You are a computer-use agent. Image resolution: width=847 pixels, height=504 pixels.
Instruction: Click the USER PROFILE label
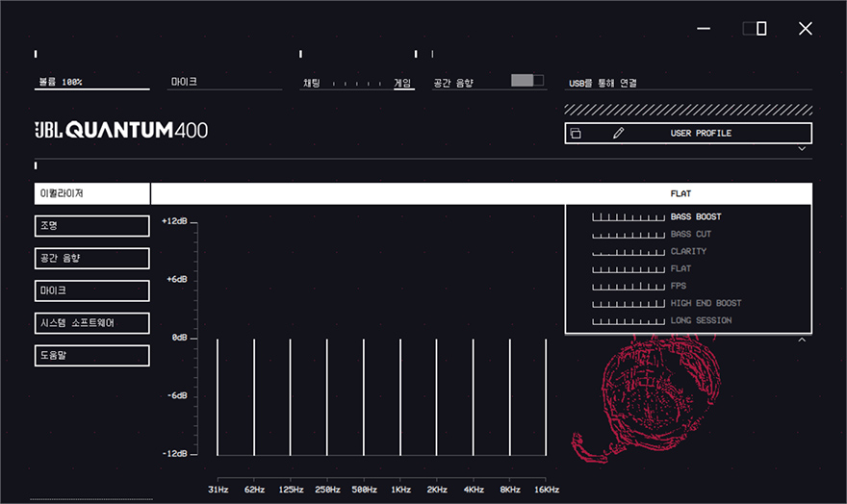[x=701, y=134]
